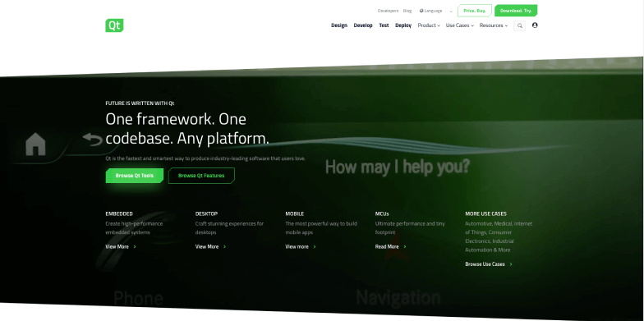The width and height of the screenshot is (644, 321).
Task: Expand the Product menu
Action: [x=429, y=25]
